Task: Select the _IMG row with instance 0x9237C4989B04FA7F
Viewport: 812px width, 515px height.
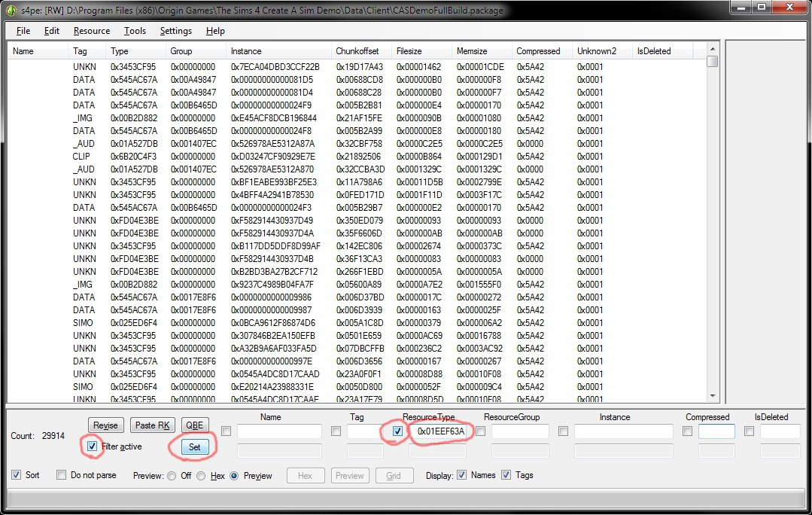Action: point(357,285)
